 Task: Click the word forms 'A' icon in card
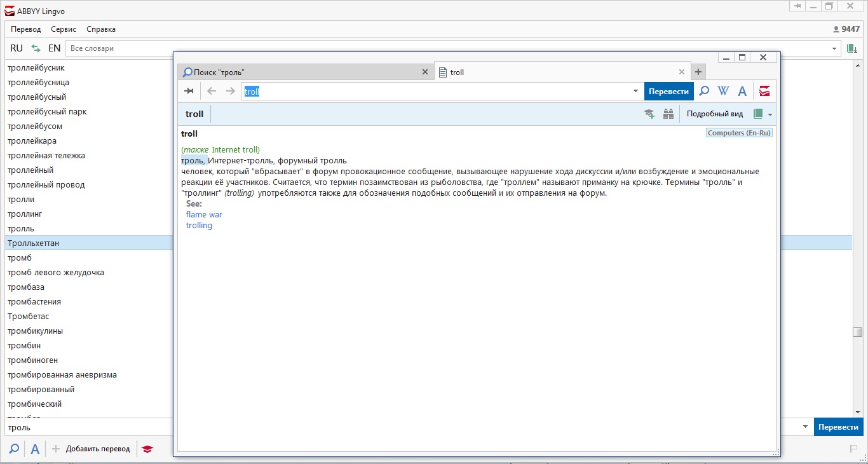pyautogui.click(x=742, y=92)
